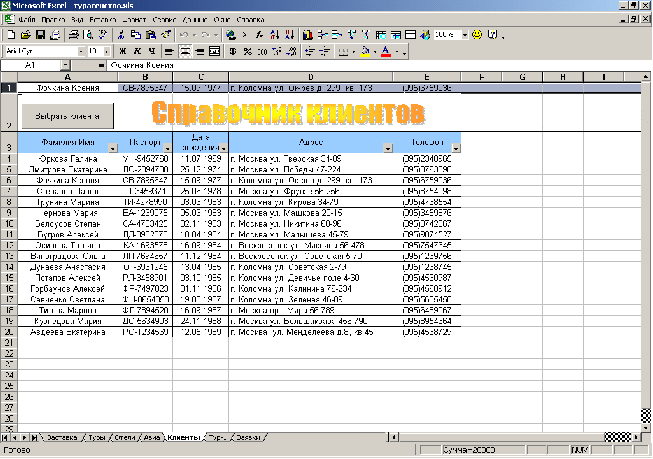Click the map icon beside the zoom box
The image size is (653, 459).
coord(425,35)
